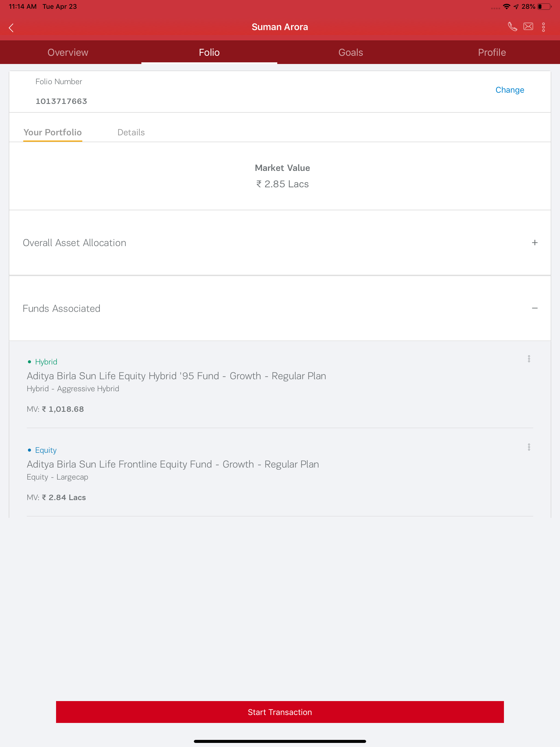Tap the Equity - Largecap subtitle
The image size is (560, 747).
(x=57, y=477)
